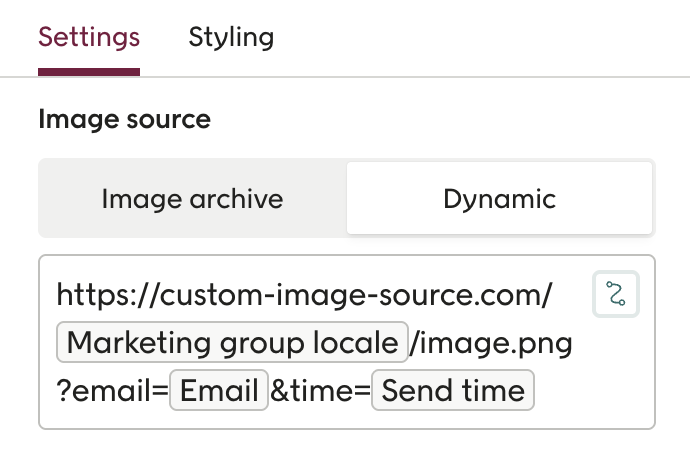690x476 pixels.
Task: Select the Send time variable chip
Action: pyautogui.click(x=453, y=391)
